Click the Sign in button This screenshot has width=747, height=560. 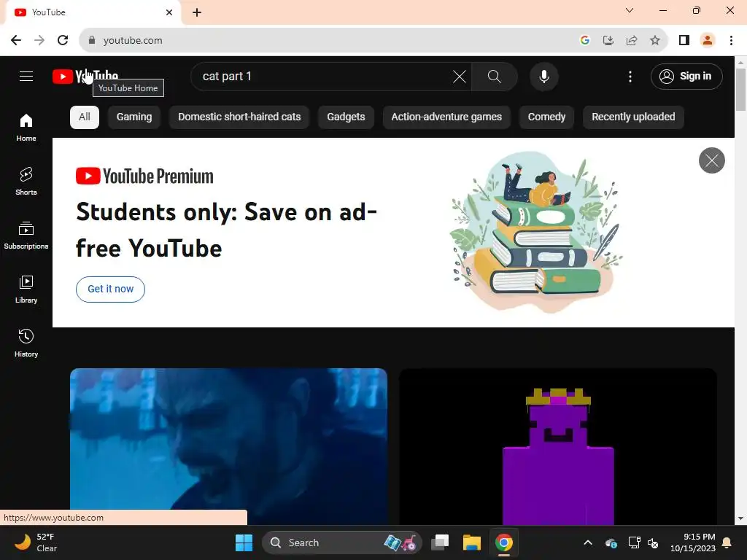click(x=686, y=76)
